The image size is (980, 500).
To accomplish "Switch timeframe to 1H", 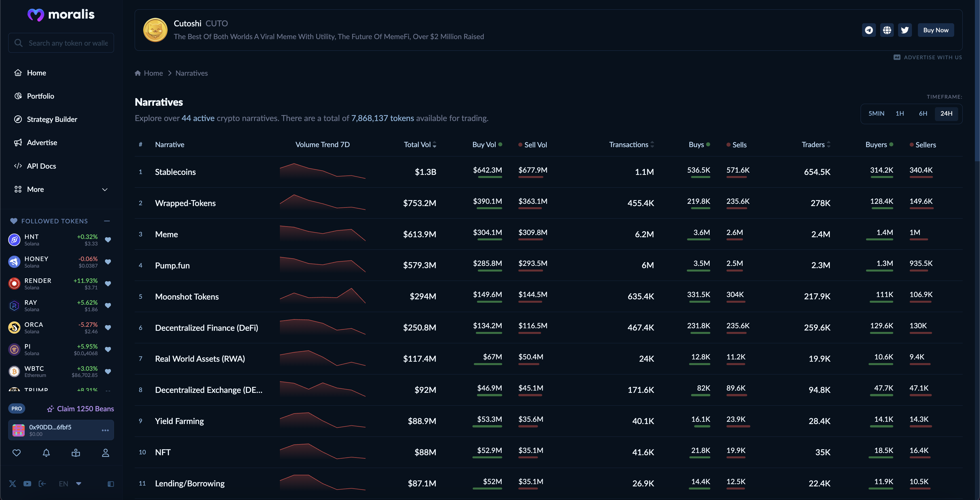I will coord(899,113).
